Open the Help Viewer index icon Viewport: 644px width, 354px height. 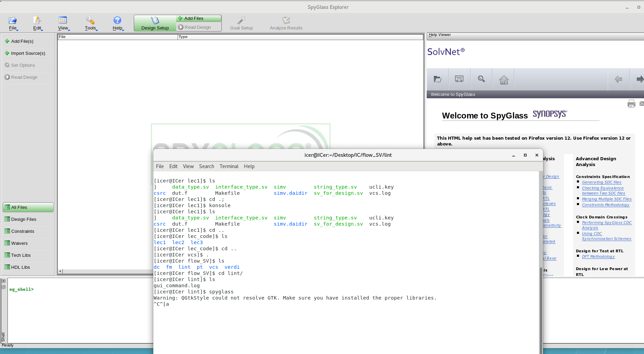459,79
